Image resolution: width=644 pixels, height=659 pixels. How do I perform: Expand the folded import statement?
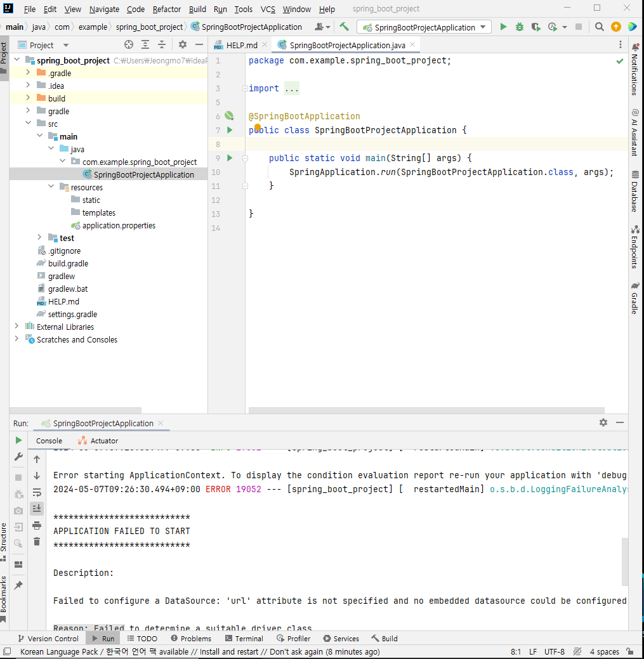245,88
